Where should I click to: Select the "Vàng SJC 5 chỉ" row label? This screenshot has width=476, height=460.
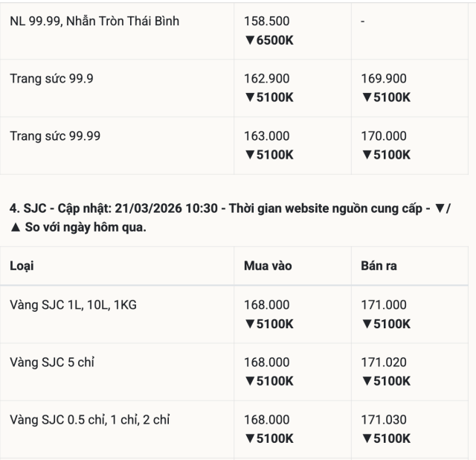pos(52,362)
